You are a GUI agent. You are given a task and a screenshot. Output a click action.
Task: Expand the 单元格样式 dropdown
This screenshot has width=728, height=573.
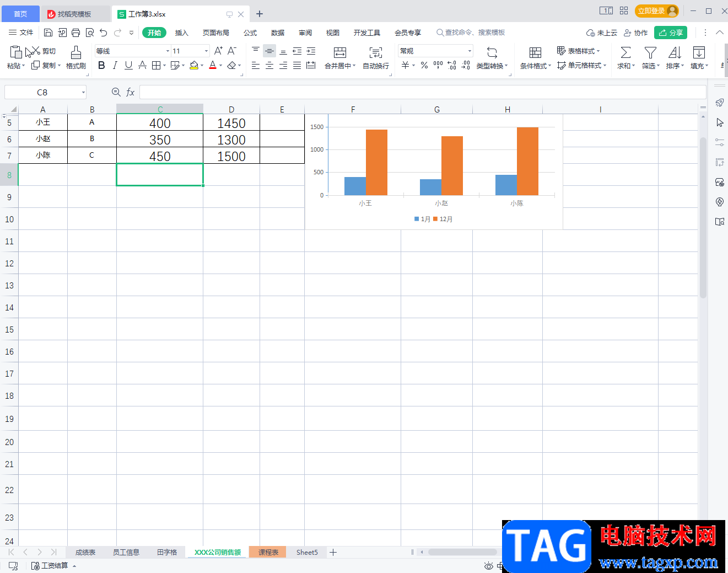point(605,65)
